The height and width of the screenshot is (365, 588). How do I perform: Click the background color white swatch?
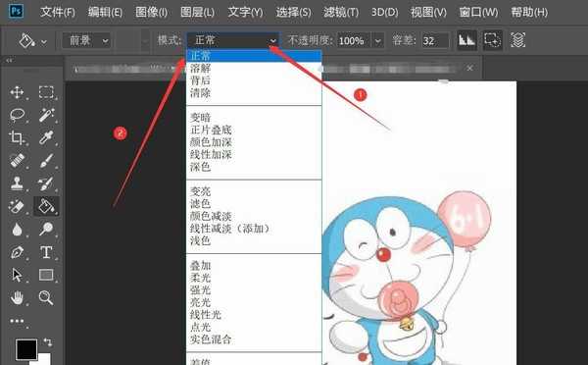[x=44, y=360]
